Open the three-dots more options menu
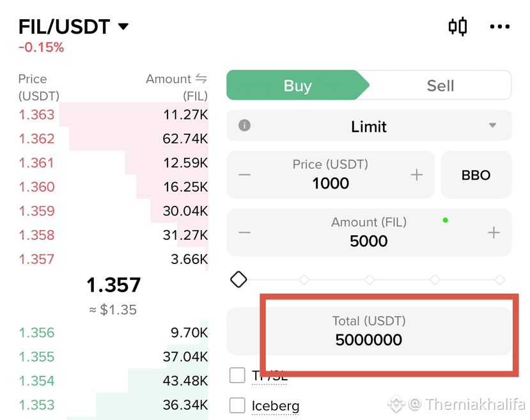The height and width of the screenshot is (420, 530). (499, 27)
